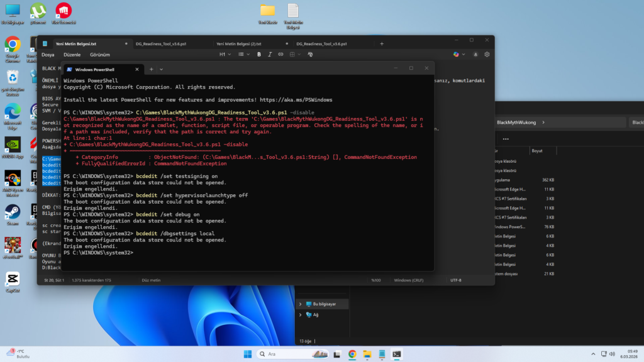Click UTF-8 encoding indicator
Image resolution: width=644 pixels, height=362 pixels.
[455, 280]
